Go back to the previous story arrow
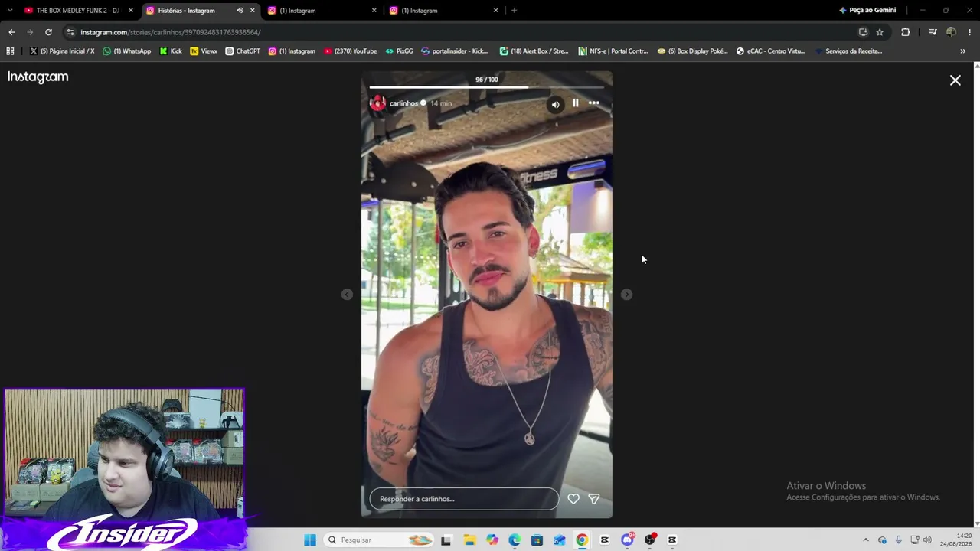The width and height of the screenshot is (980, 551). tap(347, 295)
